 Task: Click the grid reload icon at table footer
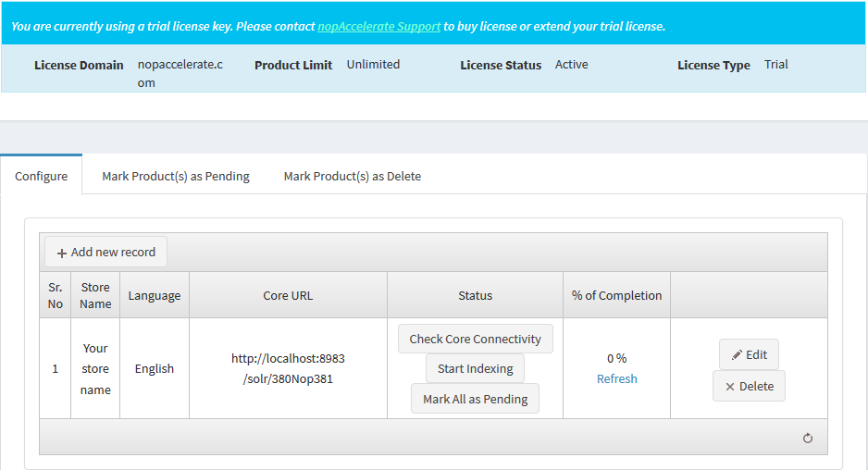click(807, 438)
